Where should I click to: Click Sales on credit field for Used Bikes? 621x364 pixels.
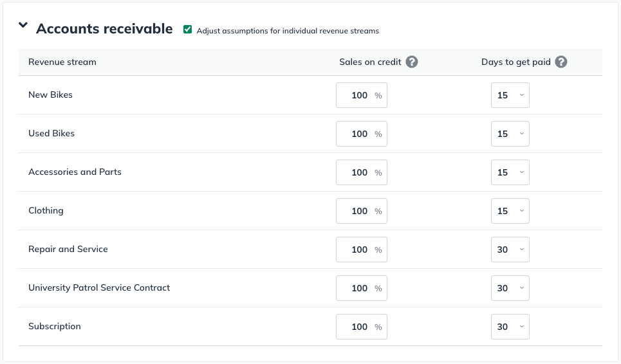pos(357,134)
